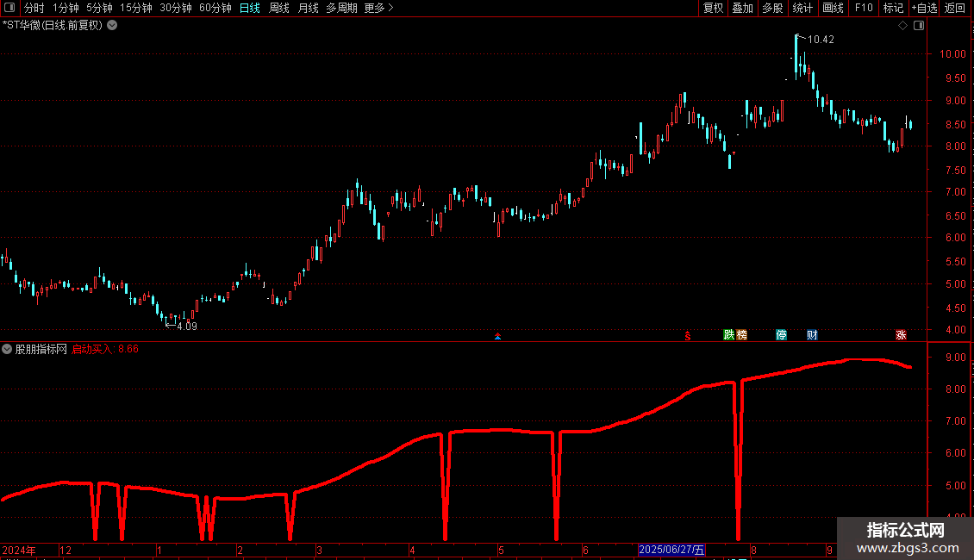The image size is (974, 560).
Task: Click the 2024年 time axis label
Action: (x=19, y=550)
